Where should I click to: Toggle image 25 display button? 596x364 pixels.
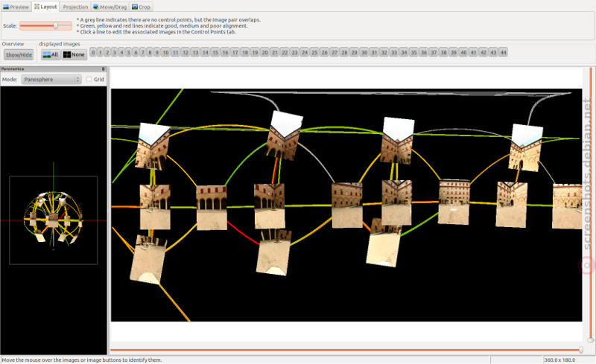[314, 52]
